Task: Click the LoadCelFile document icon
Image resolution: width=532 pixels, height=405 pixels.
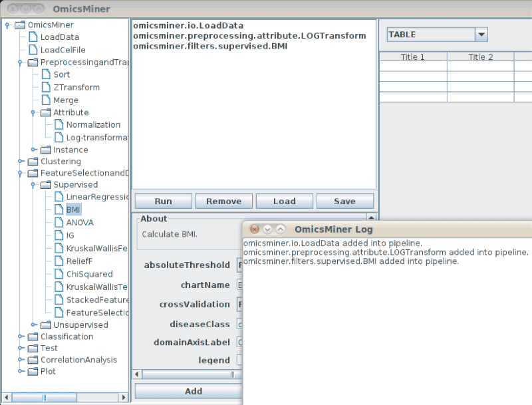Action: 33,50
